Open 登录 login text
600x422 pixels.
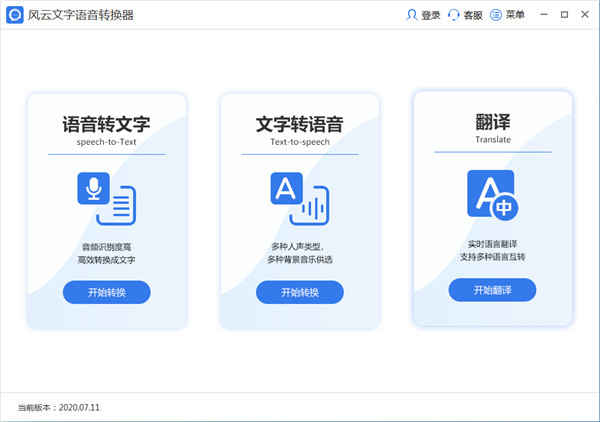pos(430,15)
